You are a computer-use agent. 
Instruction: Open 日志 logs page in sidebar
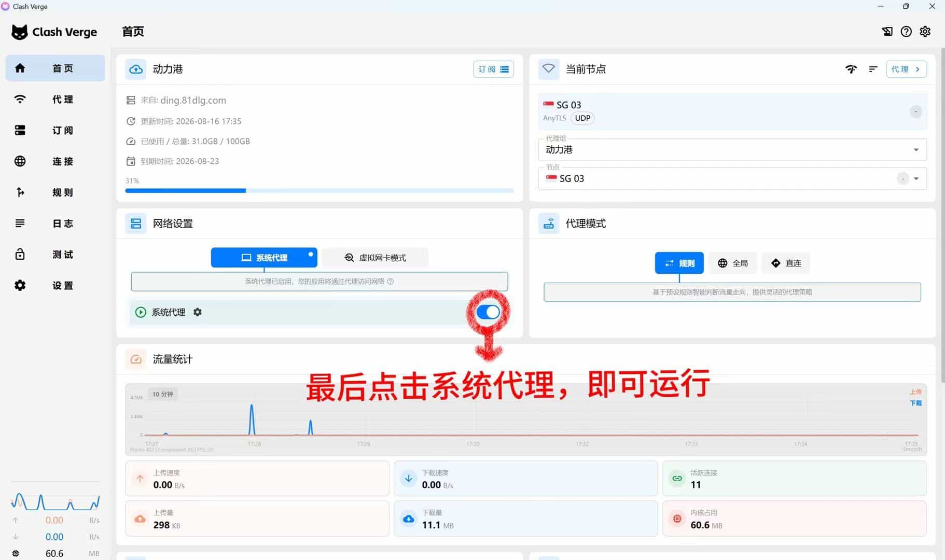55,223
